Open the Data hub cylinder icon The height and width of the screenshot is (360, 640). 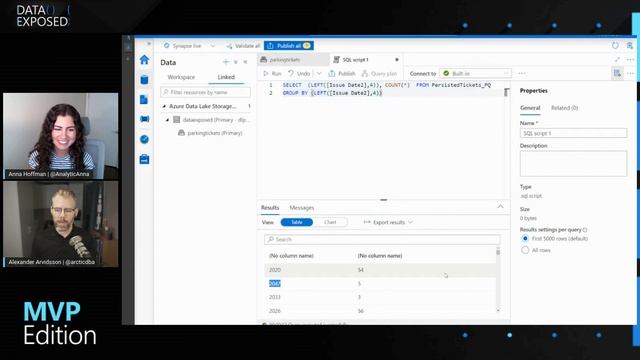144,80
